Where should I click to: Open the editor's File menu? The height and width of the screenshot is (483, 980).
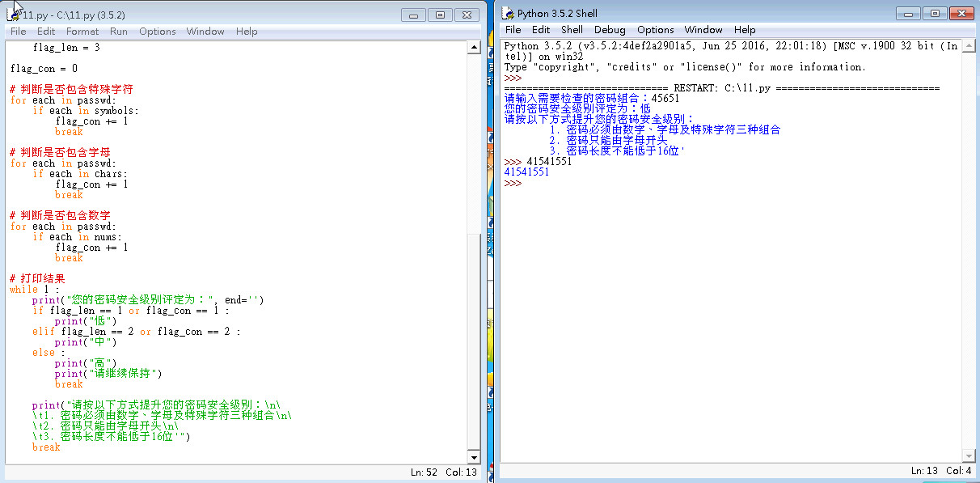[x=18, y=32]
